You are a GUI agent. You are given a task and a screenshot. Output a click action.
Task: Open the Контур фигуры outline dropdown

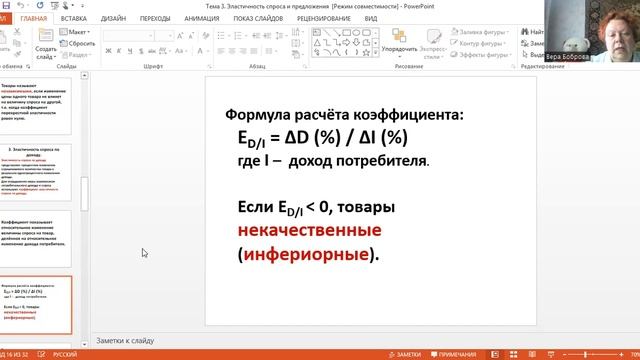point(478,43)
